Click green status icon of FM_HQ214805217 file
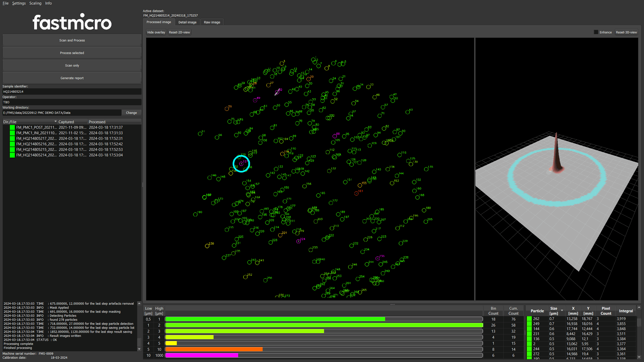This screenshot has height=362, width=644. pos(12,138)
